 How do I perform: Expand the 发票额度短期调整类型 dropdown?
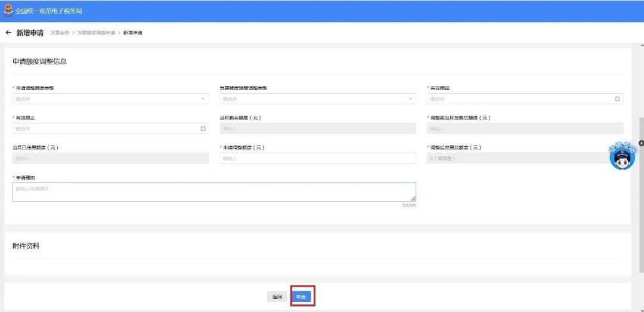(317, 99)
